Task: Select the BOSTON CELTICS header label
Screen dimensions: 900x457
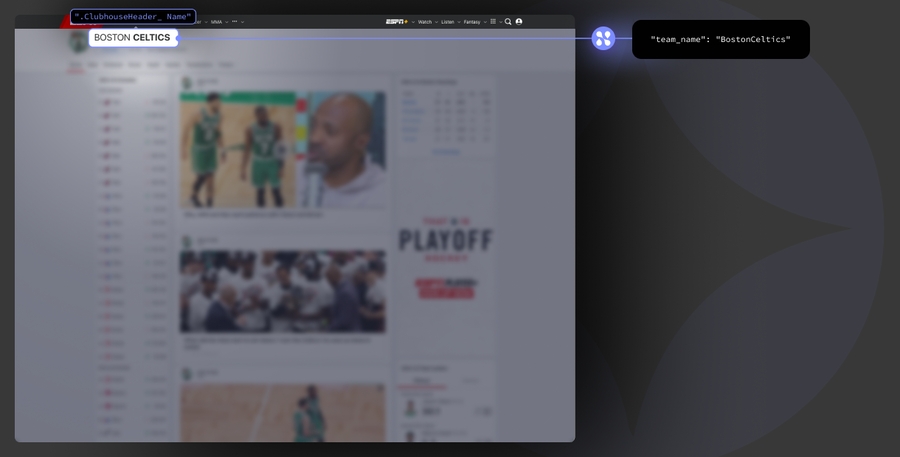Action: click(x=132, y=38)
